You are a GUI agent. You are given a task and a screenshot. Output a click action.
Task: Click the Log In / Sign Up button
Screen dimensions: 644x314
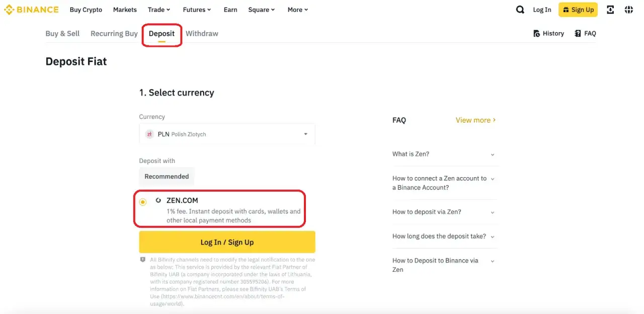coord(227,242)
